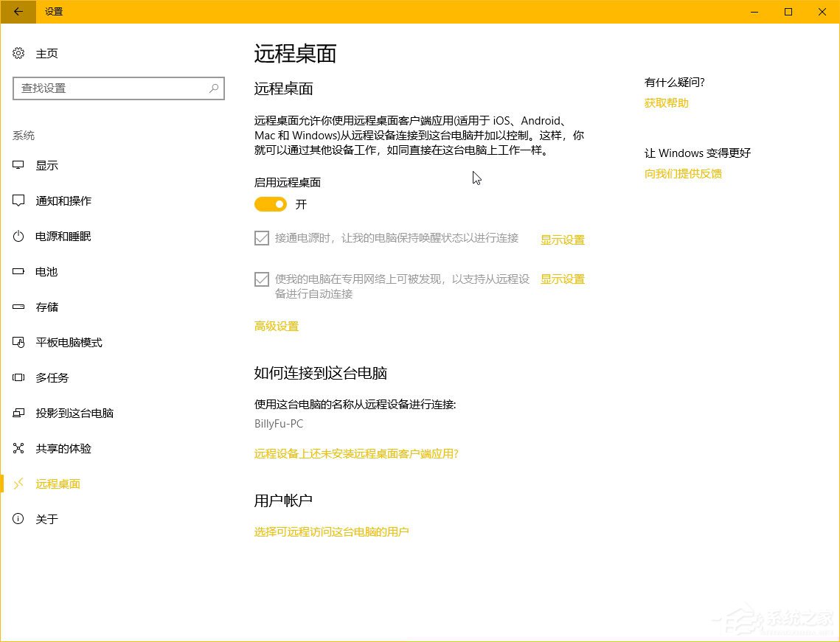Return to 主页 settings home

coord(46,53)
